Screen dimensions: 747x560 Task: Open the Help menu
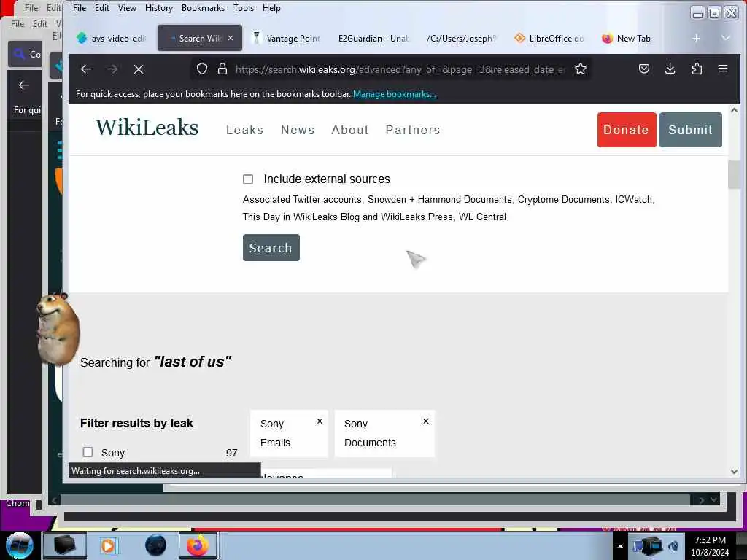[x=271, y=8]
